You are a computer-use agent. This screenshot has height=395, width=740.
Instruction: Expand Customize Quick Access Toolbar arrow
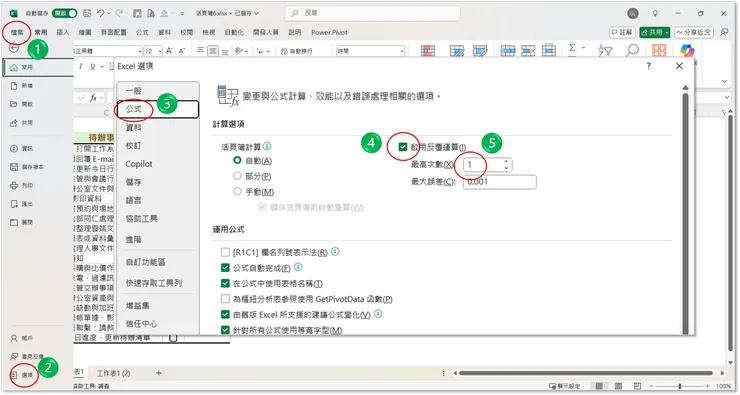182,14
